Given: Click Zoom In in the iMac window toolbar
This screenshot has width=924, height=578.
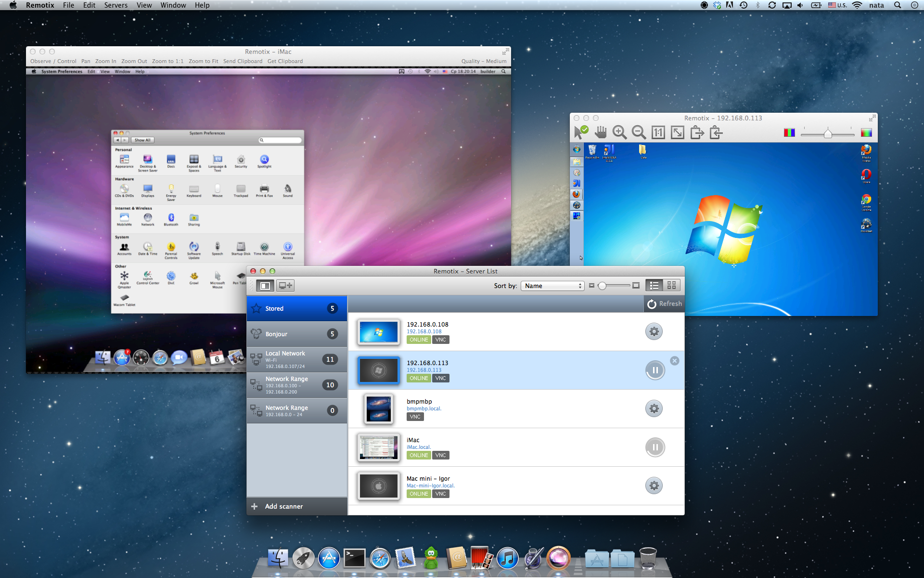Looking at the screenshot, I should tap(105, 61).
